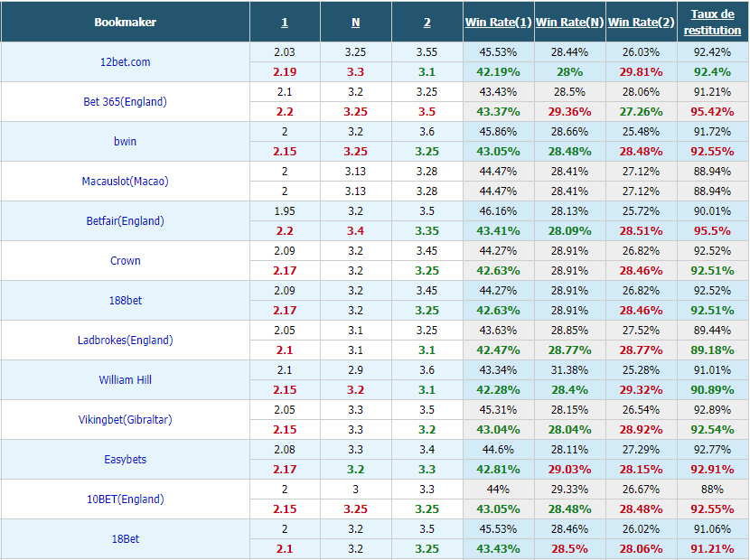Viewport: 750px width, 560px height.
Task: Go to the Ladbrokes(England) link
Action: (126, 340)
